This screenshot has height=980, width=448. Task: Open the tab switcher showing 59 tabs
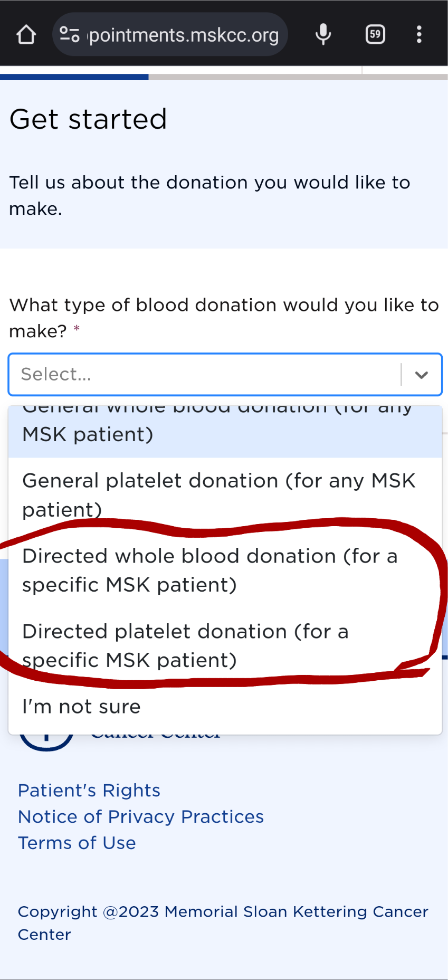pos(375,35)
